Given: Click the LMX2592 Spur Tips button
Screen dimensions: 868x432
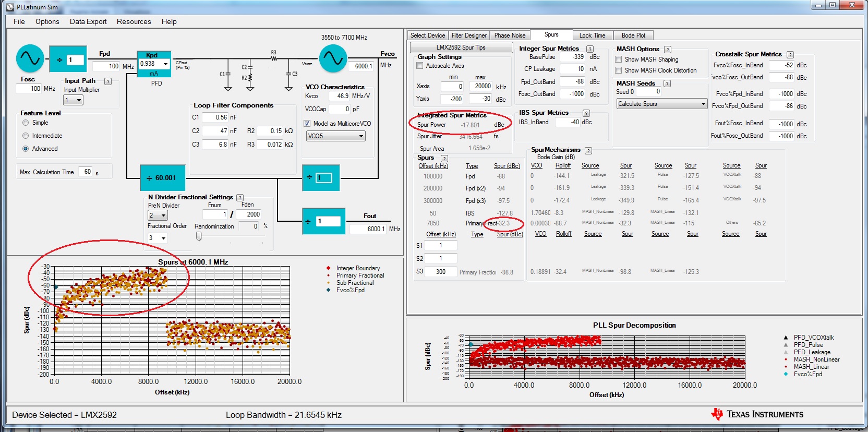Looking at the screenshot, I should (461, 47).
